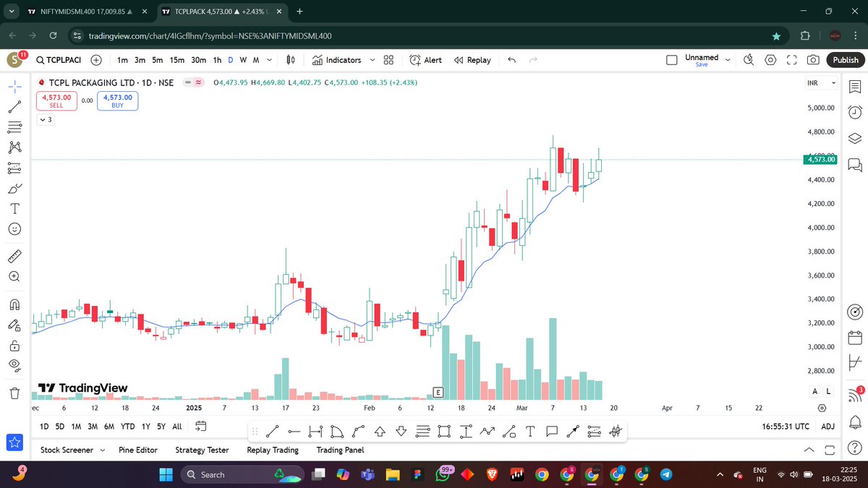Open favorites star toolbar button
This screenshot has height=488, width=868.
pyautogui.click(x=14, y=442)
